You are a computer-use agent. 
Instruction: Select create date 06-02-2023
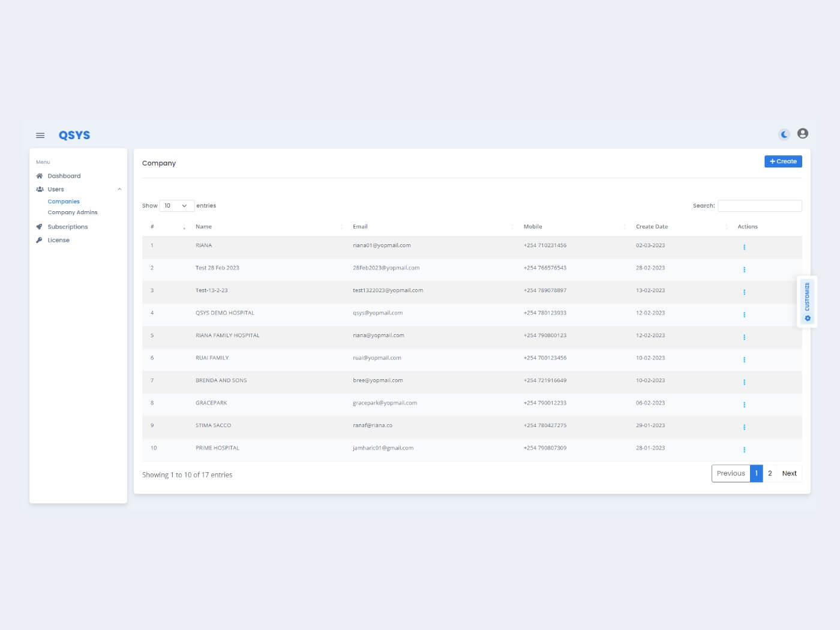click(650, 403)
